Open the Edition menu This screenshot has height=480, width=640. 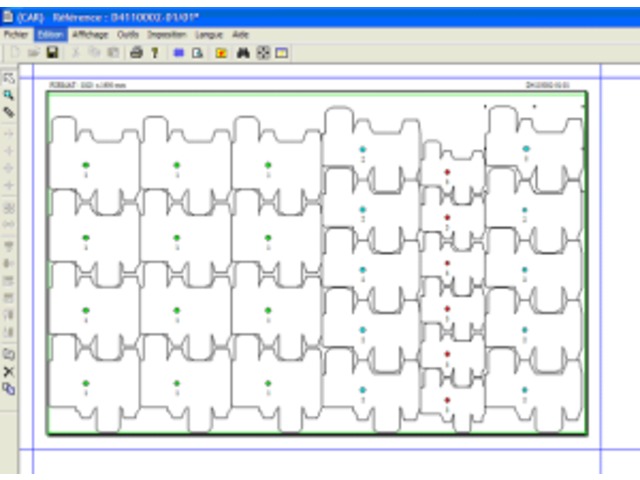point(50,34)
